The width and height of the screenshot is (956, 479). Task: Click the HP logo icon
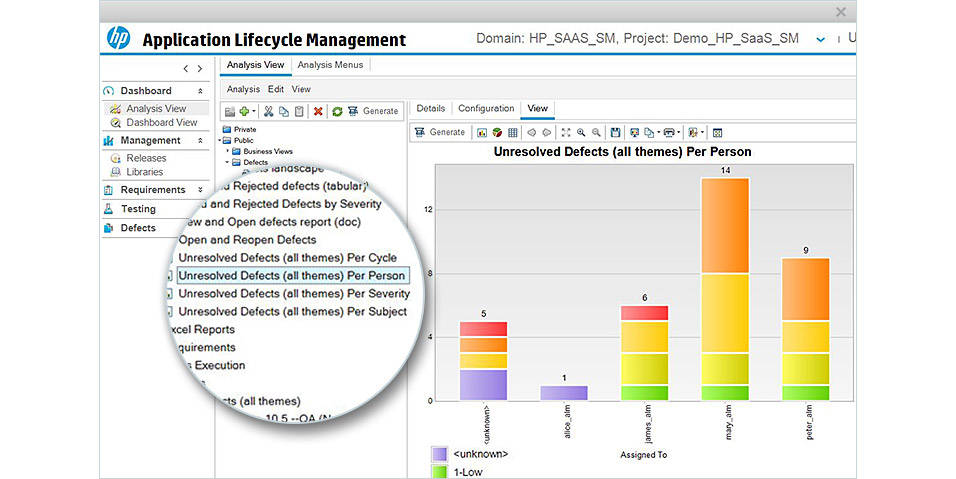[118, 38]
